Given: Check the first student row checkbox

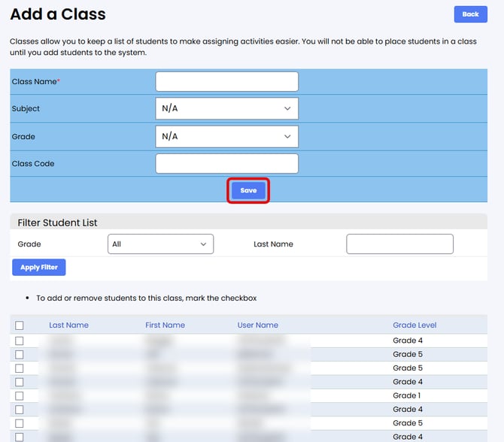Looking at the screenshot, I should tap(20, 341).
